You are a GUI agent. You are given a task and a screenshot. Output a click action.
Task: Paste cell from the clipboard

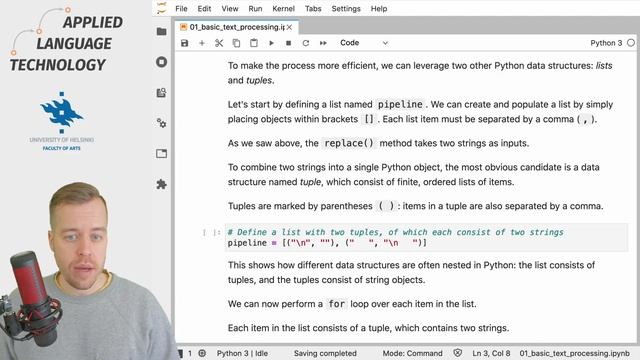click(x=253, y=43)
